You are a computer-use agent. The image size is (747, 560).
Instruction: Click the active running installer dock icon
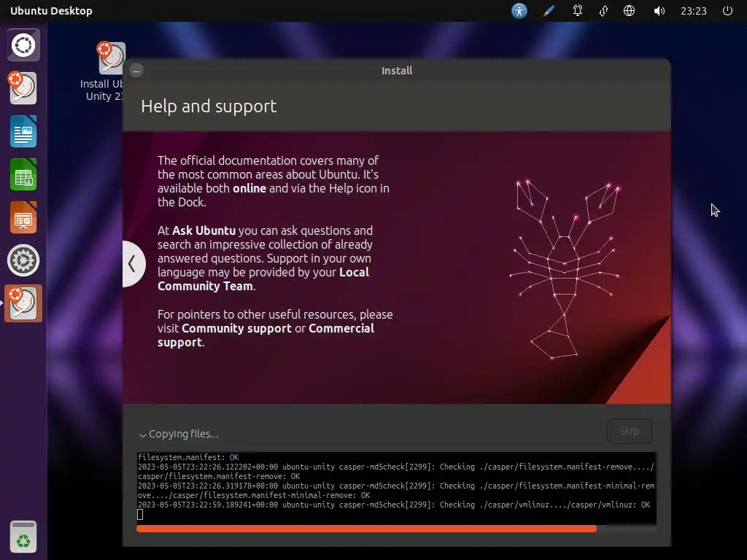pyautogui.click(x=23, y=303)
